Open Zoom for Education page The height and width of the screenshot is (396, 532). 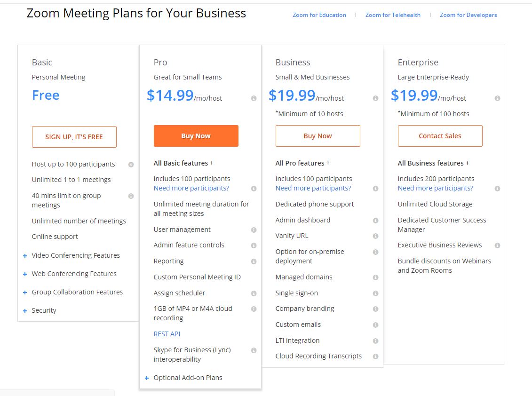point(319,15)
